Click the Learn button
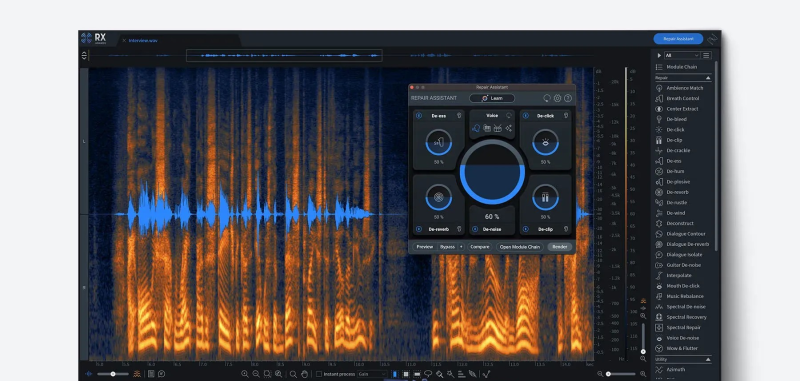Image resolution: width=800 pixels, height=381 pixels. pos(492,98)
